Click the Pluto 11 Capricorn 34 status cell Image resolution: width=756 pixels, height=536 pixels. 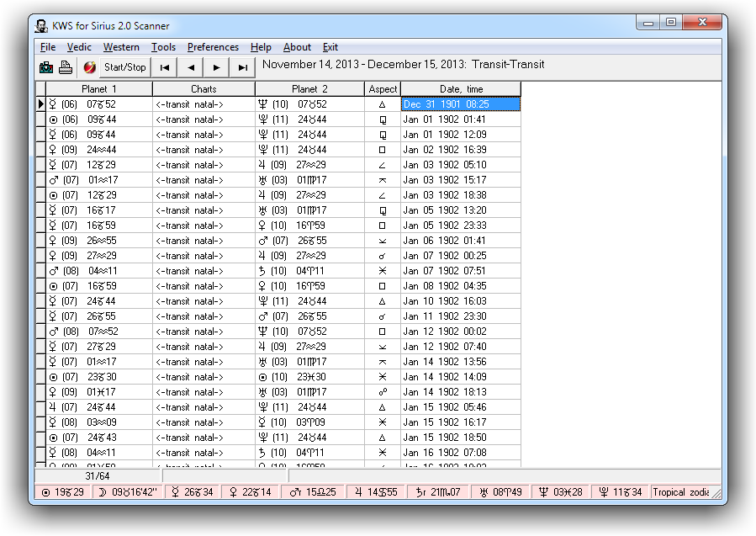pyautogui.click(x=621, y=492)
